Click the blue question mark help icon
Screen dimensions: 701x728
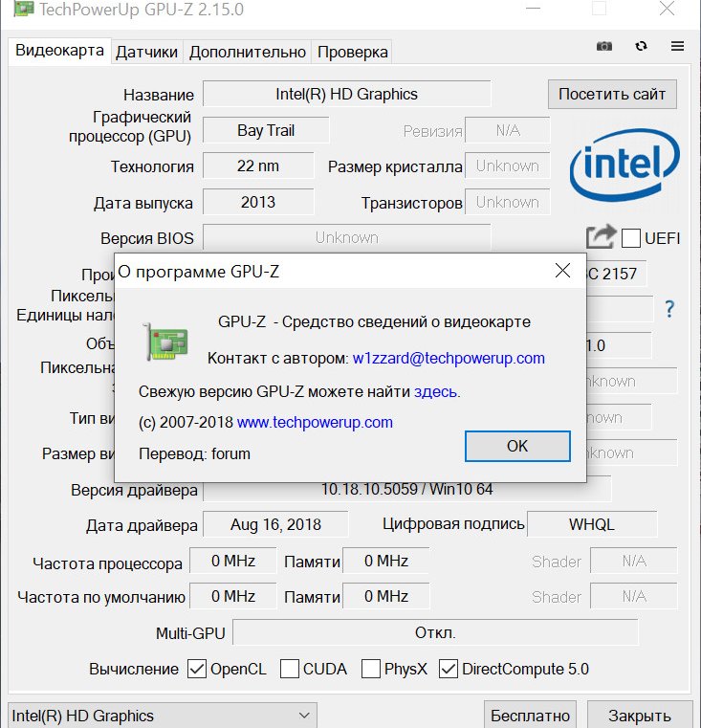669,309
